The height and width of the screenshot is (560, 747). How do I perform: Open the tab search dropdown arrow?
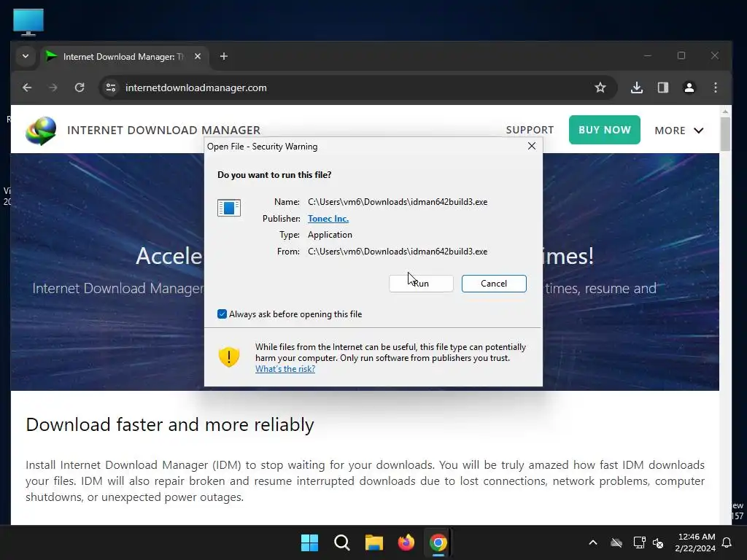click(26, 56)
